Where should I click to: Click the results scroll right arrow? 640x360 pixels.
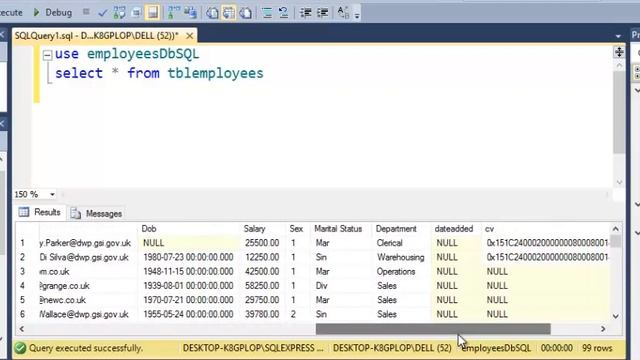tap(603, 329)
